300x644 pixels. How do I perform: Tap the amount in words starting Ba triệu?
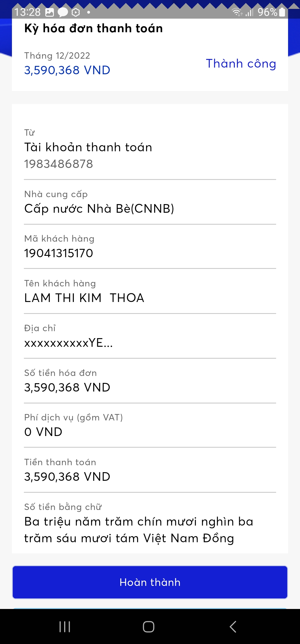139,530
